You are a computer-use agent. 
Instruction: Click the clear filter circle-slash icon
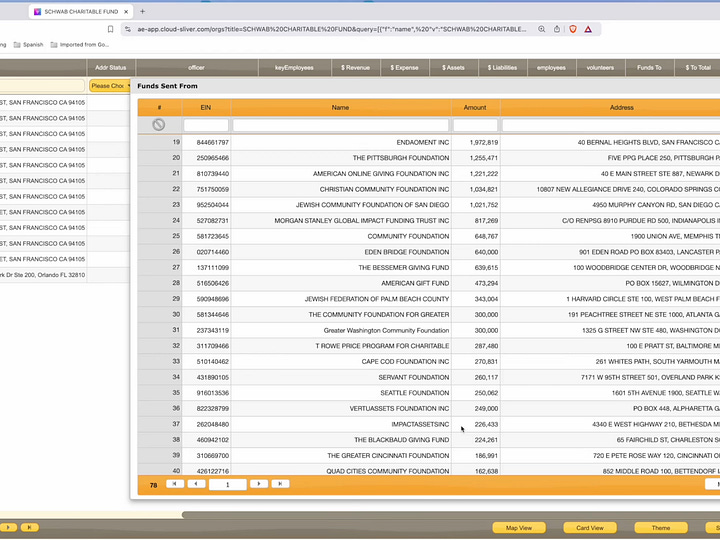point(159,124)
